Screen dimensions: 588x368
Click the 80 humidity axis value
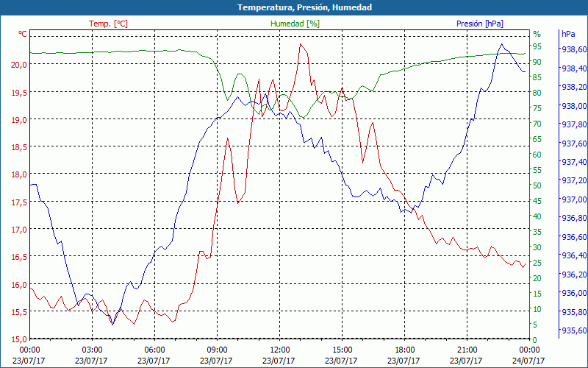tap(537, 93)
